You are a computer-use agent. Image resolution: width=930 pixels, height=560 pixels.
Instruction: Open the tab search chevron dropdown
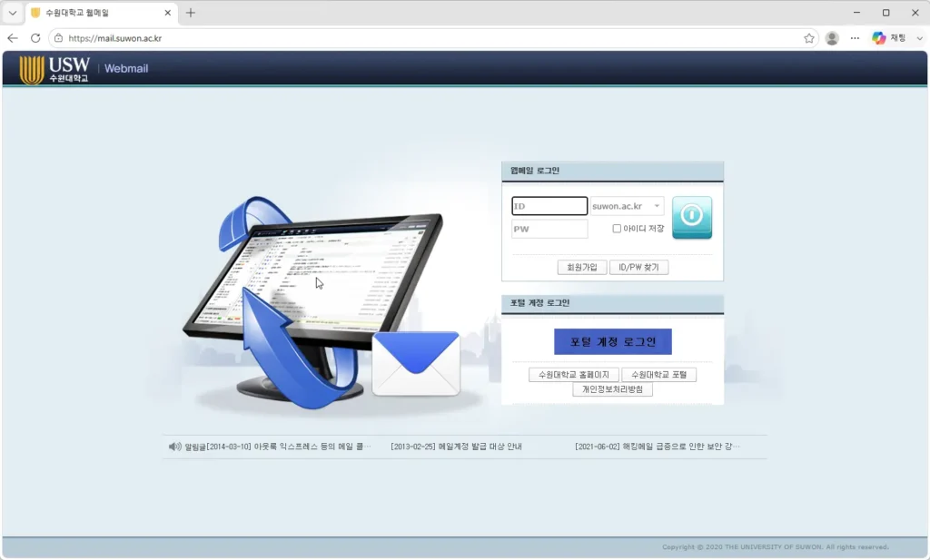coord(13,13)
